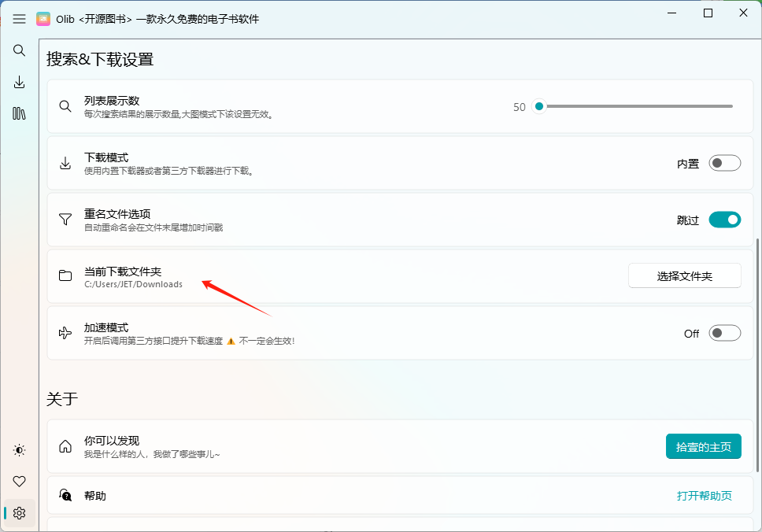Click the help icon beside 帮助

pos(65,495)
